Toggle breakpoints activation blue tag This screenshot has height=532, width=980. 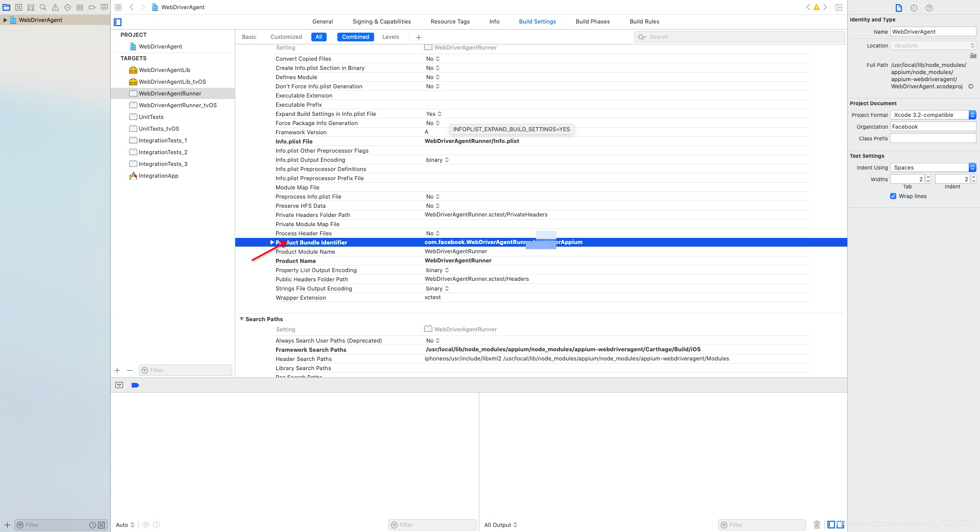click(135, 385)
